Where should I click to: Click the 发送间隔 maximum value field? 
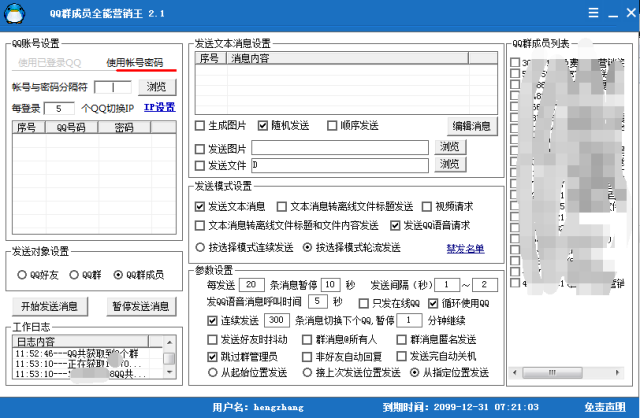click(x=484, y=285)
